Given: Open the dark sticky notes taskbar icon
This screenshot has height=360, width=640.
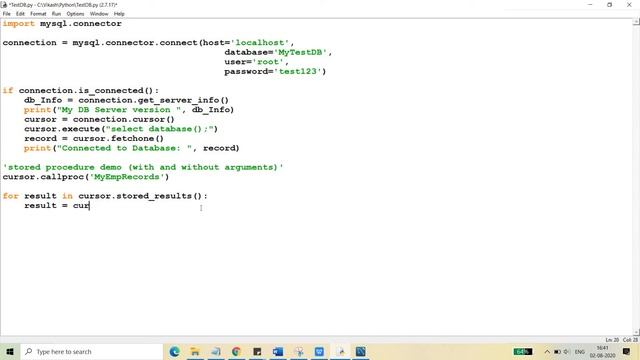Looking at the screenshot, I should (x=257, y=351).
